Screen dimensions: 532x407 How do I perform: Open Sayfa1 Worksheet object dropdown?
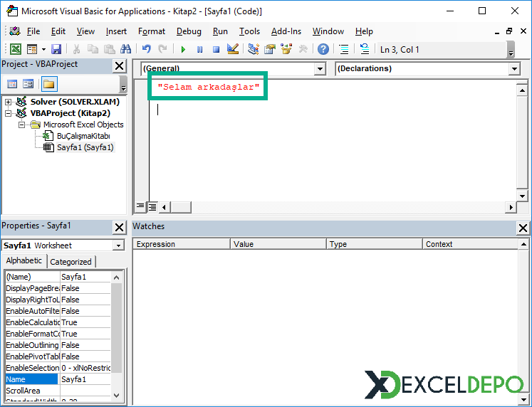(x=118, y=245)
